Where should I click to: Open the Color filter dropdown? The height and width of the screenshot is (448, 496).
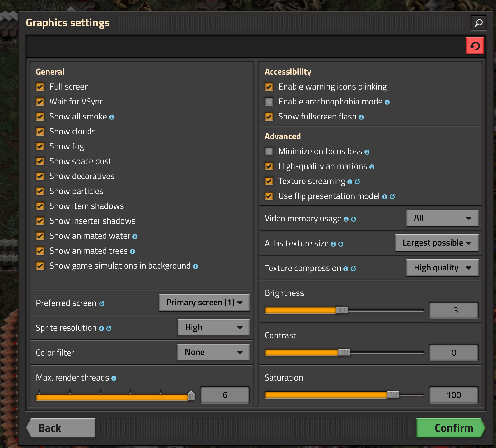click(x=213, y=352)
